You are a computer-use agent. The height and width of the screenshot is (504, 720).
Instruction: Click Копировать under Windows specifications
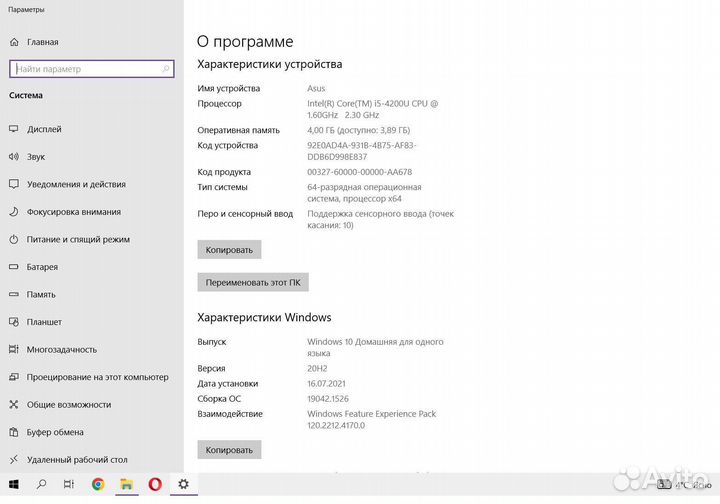(229, 450)
